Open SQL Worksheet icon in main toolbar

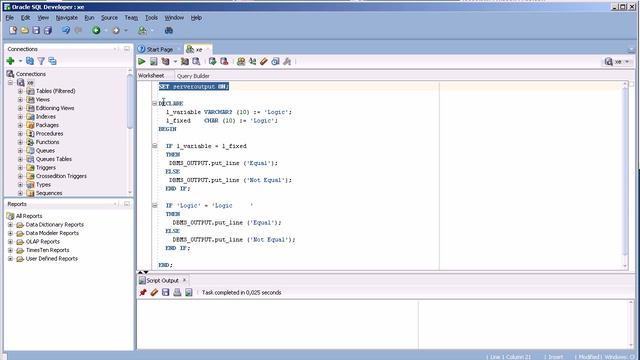(142, 30)
